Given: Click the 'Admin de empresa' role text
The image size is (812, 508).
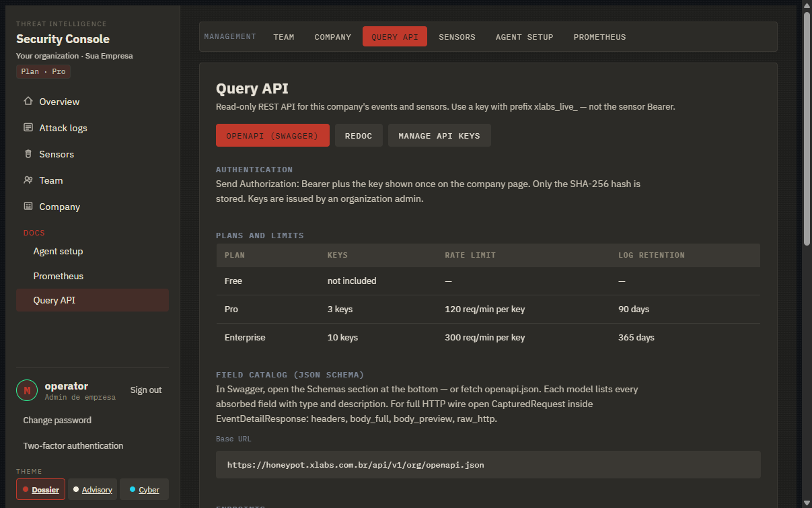Looking at the screenshot, I should (x=80, y=398).
